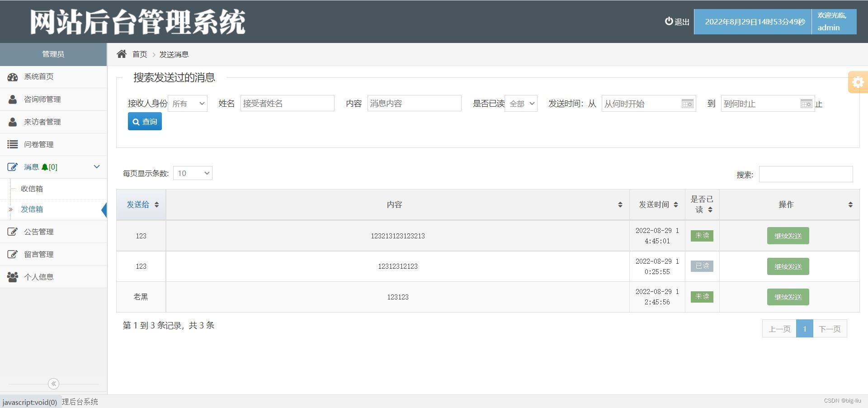Click the user icon beside 来访者管理

tap(13, 122)
